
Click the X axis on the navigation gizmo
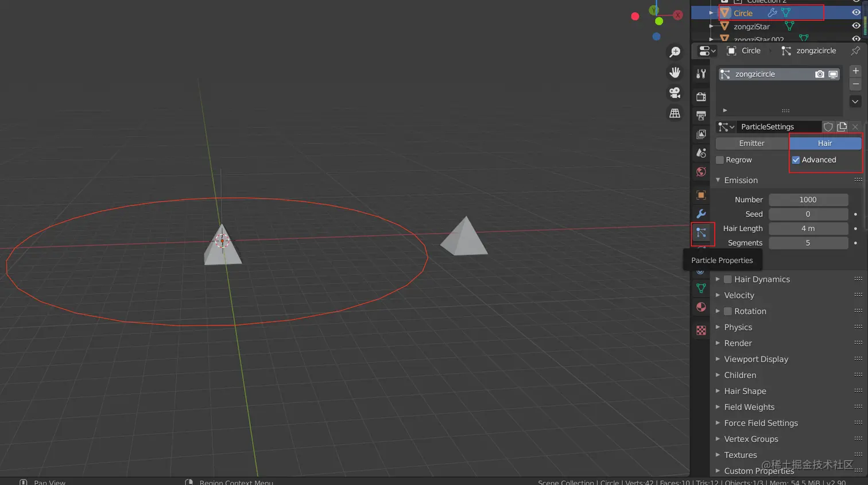click(678, 15)
